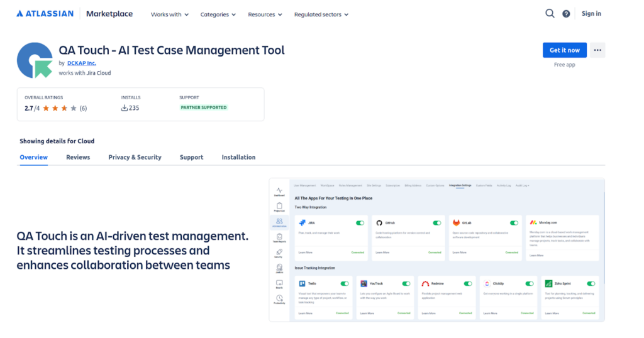Toggle the JIRA integration switch
Image resolution: width=644 pixels, height=338 pixels.
click(360, 223)
